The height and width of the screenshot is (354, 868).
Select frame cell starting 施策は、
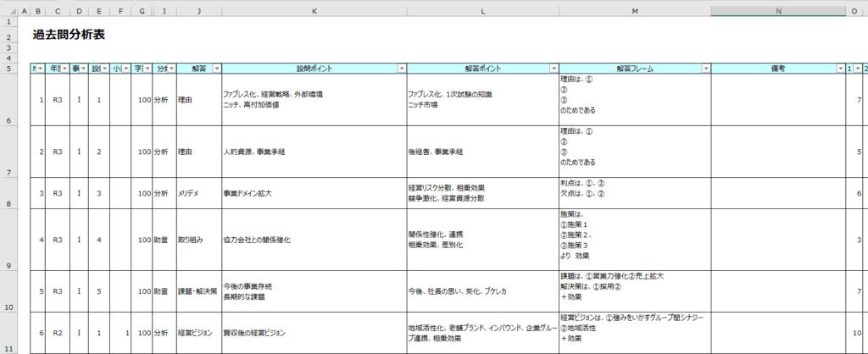click(x=635, y=240)
